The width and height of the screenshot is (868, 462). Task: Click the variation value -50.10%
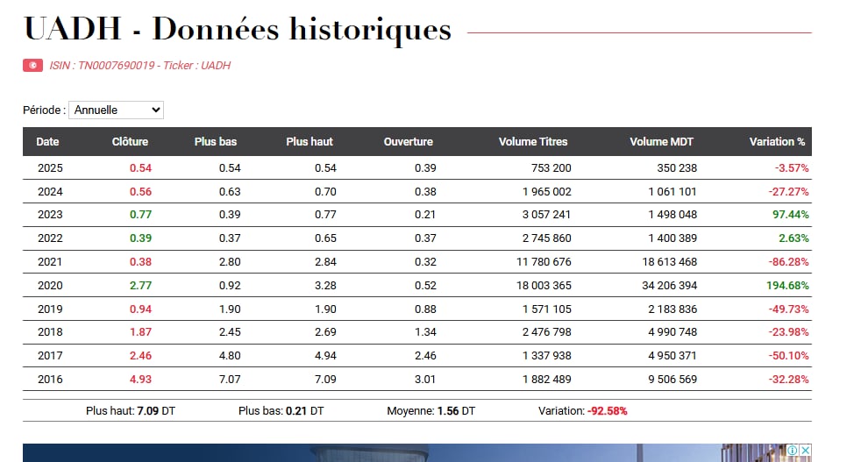(x=788, y=356)
